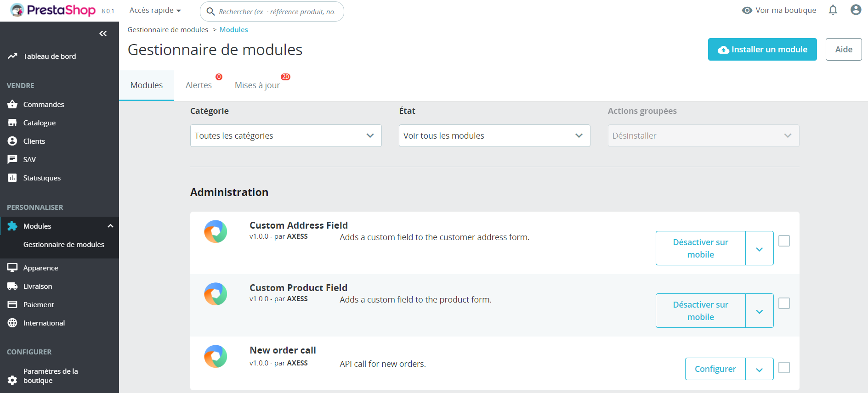Click the Custom Address Field module logo
Viewport: 868px width, 393px height.
[216, 232]
